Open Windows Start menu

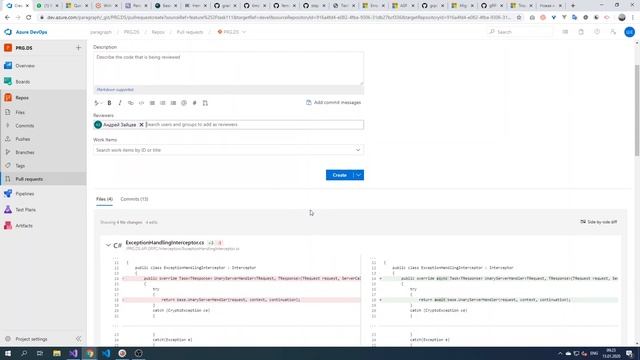(8, 353)
